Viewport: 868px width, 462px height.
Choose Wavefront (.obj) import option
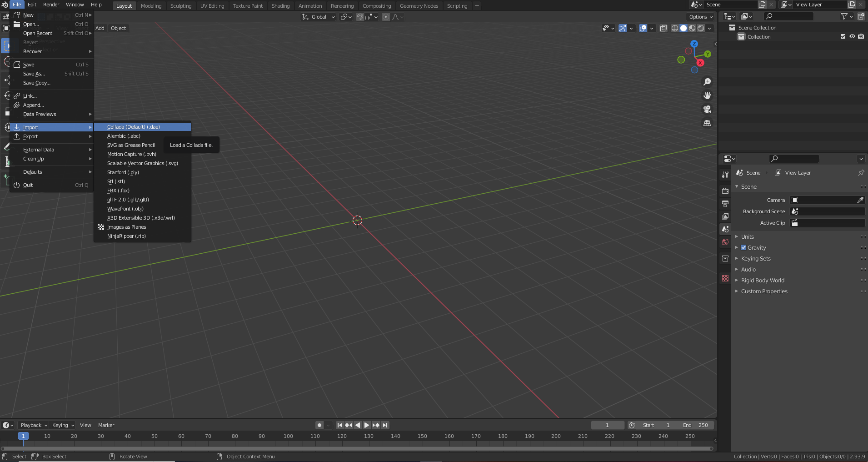click(x=142, y=209)
